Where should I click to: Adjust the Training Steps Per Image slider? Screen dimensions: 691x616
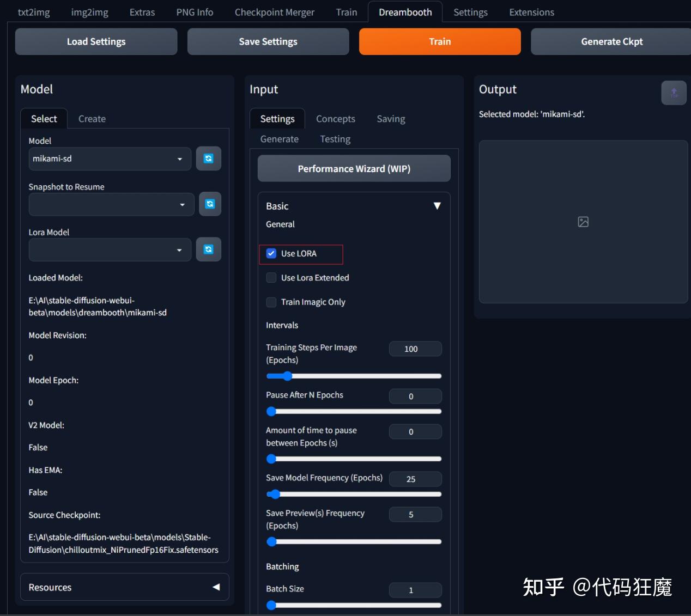pos(354,376)
